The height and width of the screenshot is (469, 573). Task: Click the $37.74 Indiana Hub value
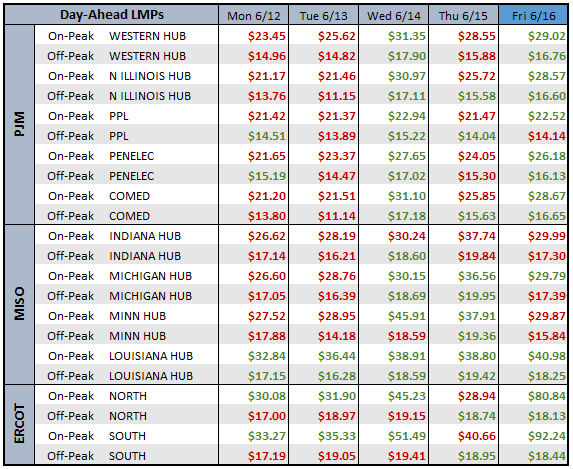coord(477,236)
